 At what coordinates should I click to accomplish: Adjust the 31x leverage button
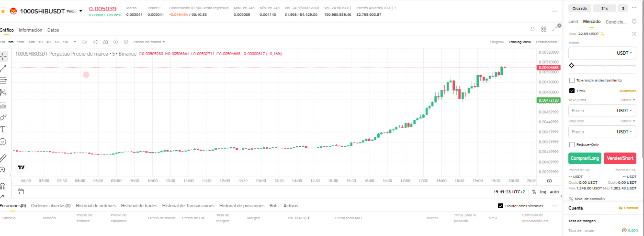click(604, 8)
